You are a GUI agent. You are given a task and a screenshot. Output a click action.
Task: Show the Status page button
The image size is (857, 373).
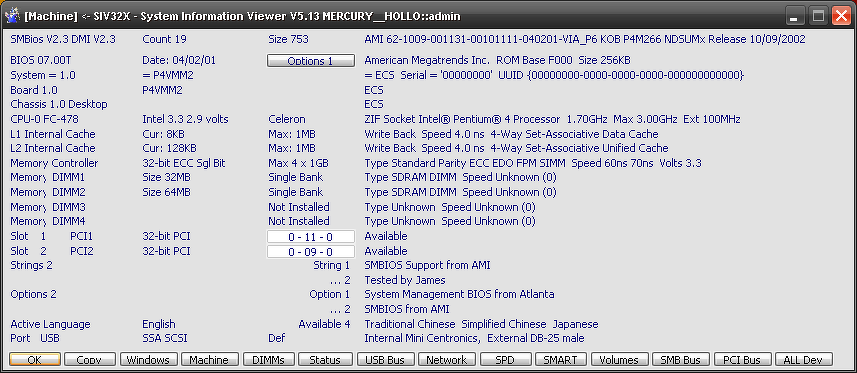pyautogui.click(x=325, y=359)
